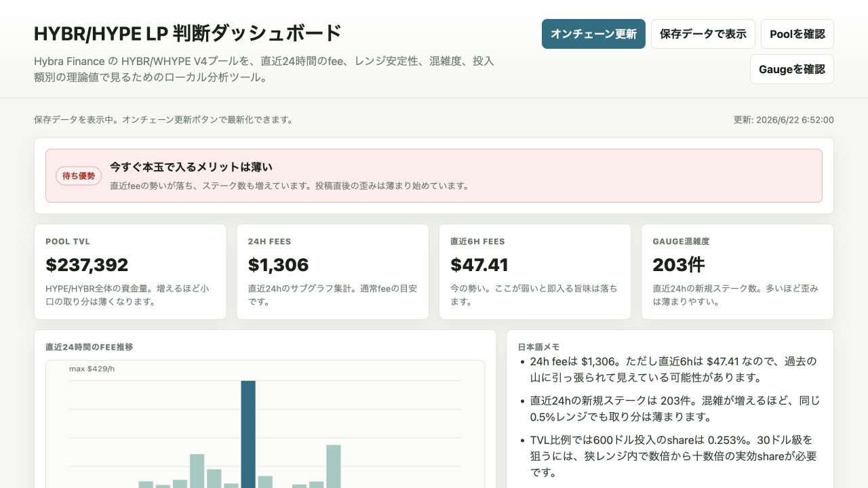Click description 直近24hの新規ステーク数 under Gauge card
The width and height of the screenshot is (868, 488).
736,295
